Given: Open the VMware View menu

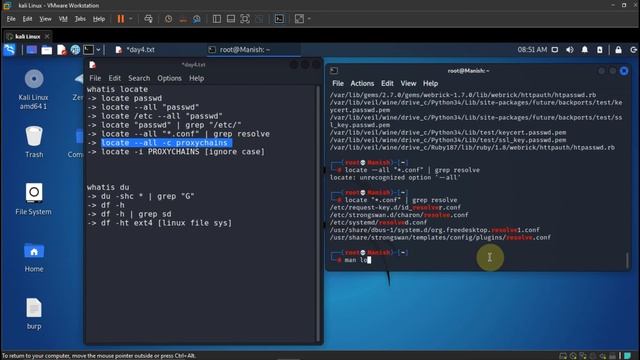Looking at the screenshot, I should [45, 19].
